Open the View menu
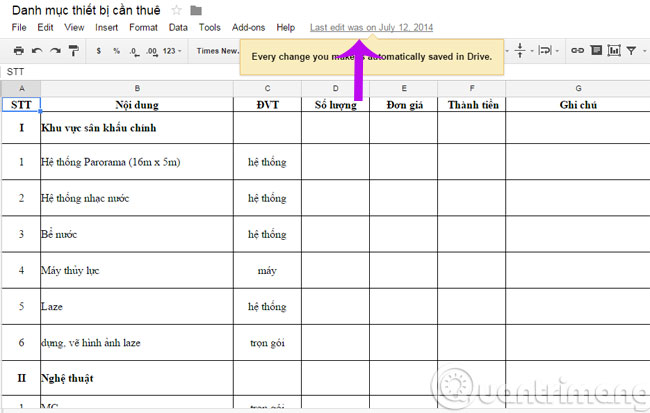The height and width of the screenshot is (413, 650). tap(74, 27)
